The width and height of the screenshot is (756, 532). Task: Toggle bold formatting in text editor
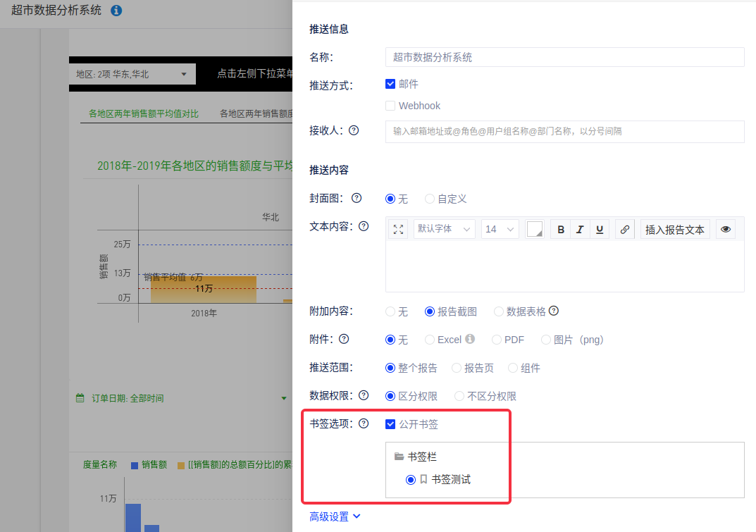click(x=561, y=229)
